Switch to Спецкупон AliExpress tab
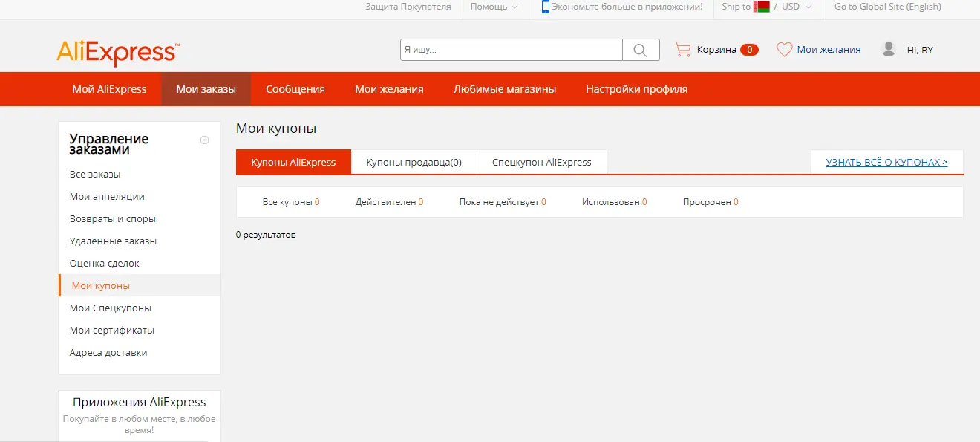This screenshot has width=980, height=442. point(542,162)
